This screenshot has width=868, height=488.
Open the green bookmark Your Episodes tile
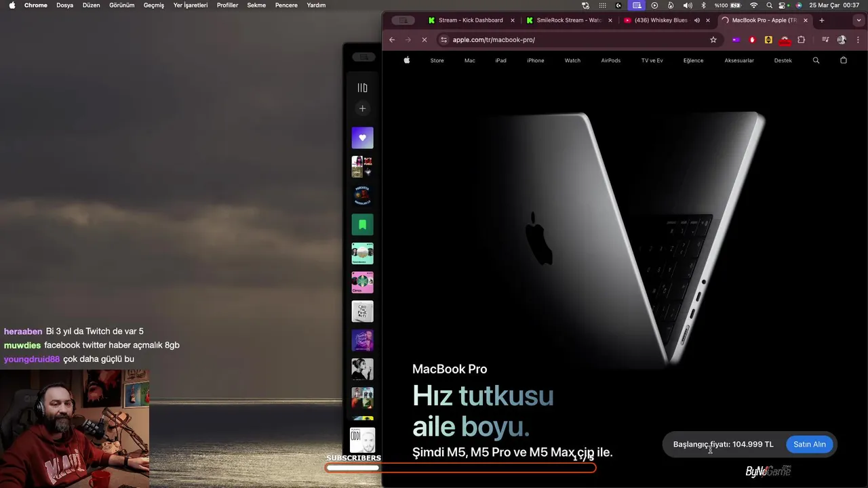tap(362, 224)
